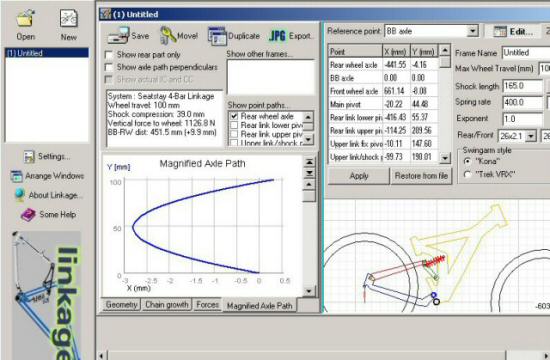Uncheck Rear wheel axle point path
The image size is (550, 360).
point(234,116)
